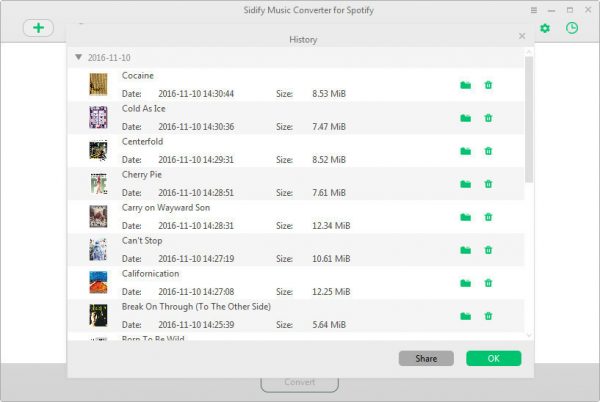Delete the Californication entry
The height and width of the screenshot is (402, 600).
[x=488, y=283]
